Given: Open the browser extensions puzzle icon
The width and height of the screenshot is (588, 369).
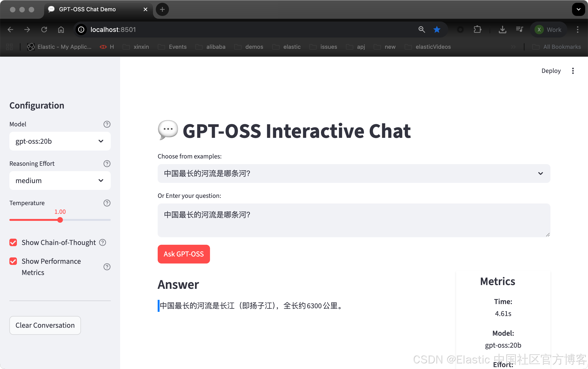Looking at the screenshot, I should coord(477,30).
